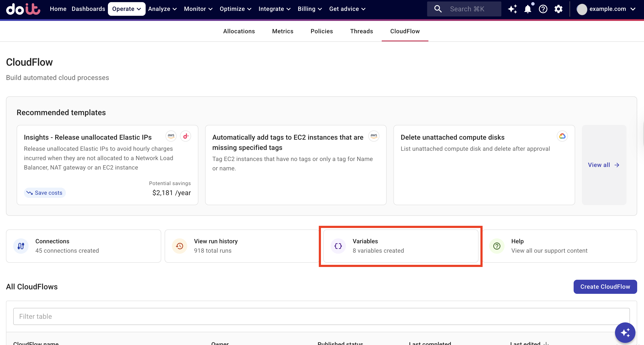This screenshot has height=345, width=644.
Task: Open settings gear icon
Action: point(558,9)
